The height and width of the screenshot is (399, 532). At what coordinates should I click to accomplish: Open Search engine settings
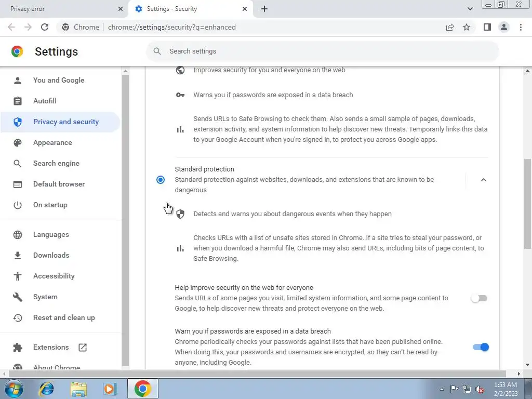tap(60, 163)
